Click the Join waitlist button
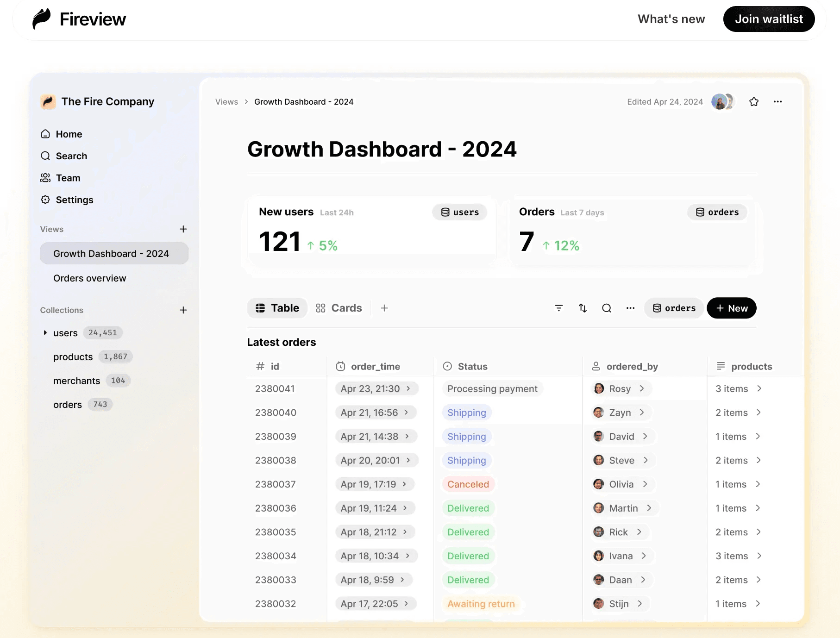840x638 pixels. (768, 19)
